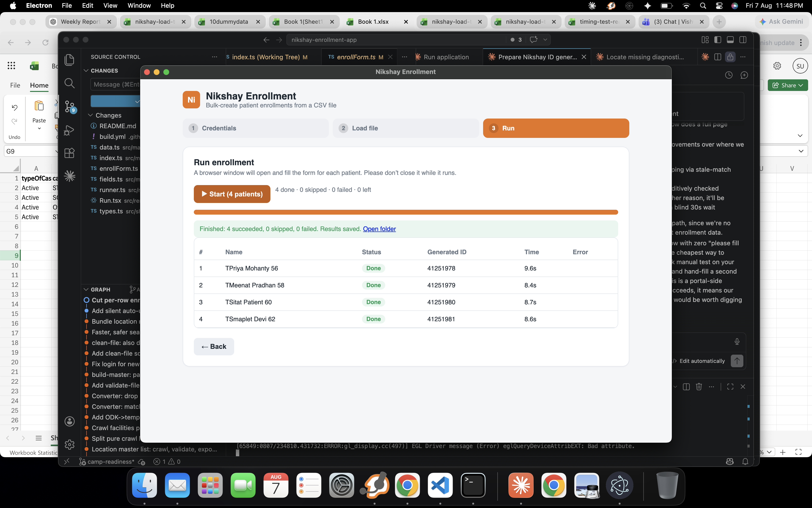Switch to the enrollForm.ts editor tab

[356, 57]
